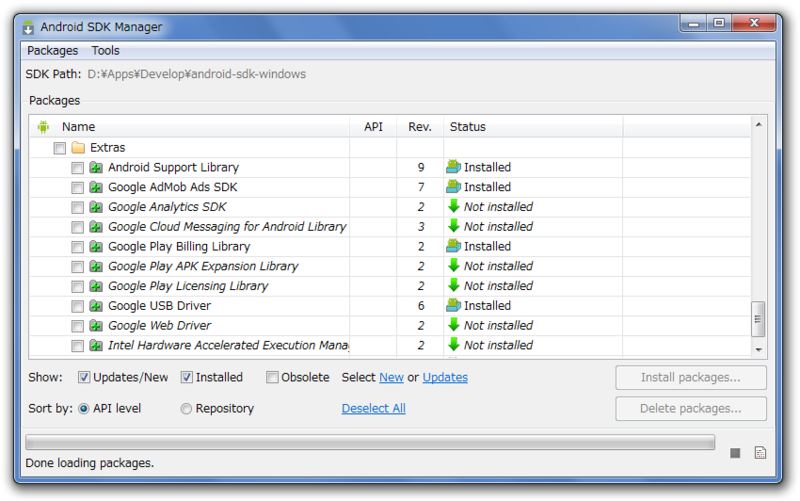This screenshot has height=501, width=800.
Task: Click package icon beside Google USB Driver
Action: click(x=96, y=306)
